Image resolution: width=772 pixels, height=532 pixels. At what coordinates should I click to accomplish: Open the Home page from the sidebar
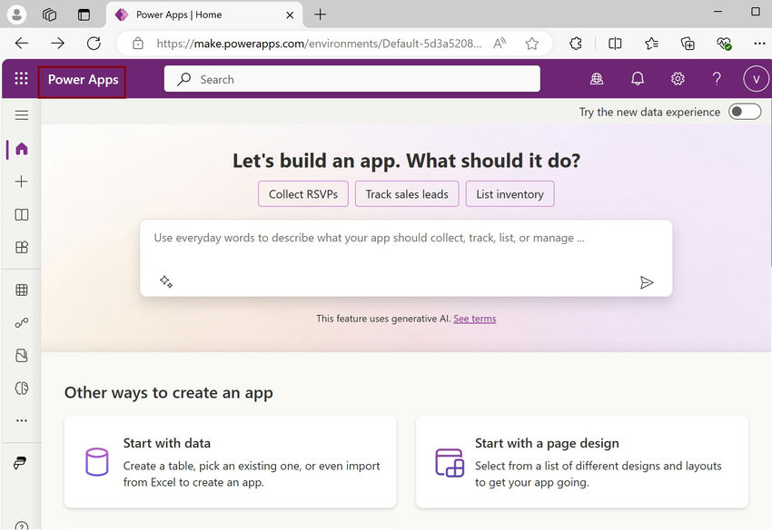[x=20, y=148]
